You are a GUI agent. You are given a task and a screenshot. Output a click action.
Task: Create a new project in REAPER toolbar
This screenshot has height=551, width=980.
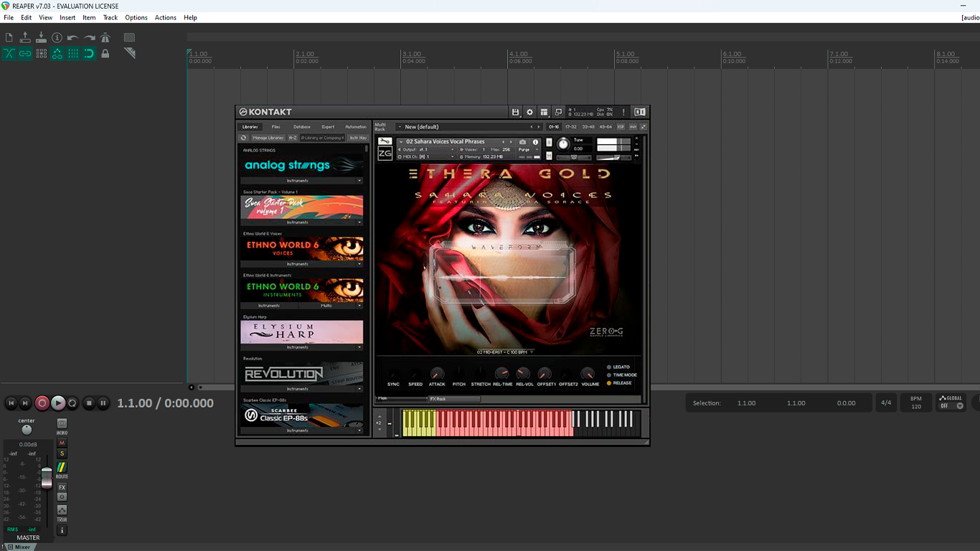(x=9, y=37)
